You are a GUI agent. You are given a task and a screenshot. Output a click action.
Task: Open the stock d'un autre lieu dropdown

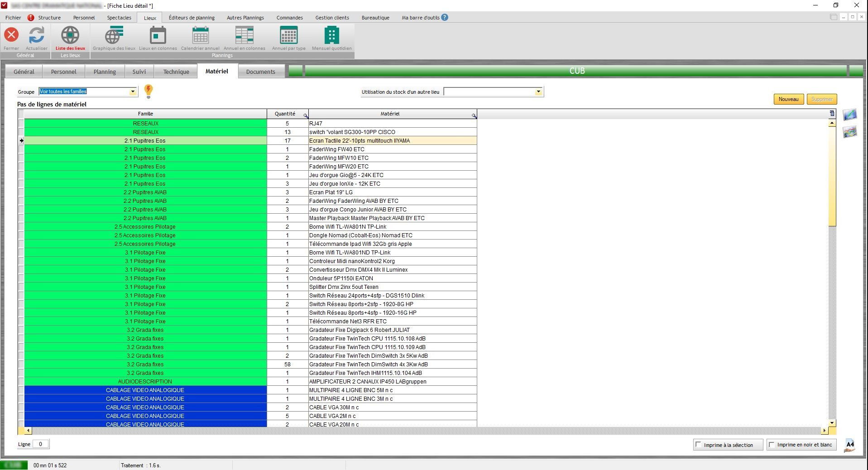(538, 92)
